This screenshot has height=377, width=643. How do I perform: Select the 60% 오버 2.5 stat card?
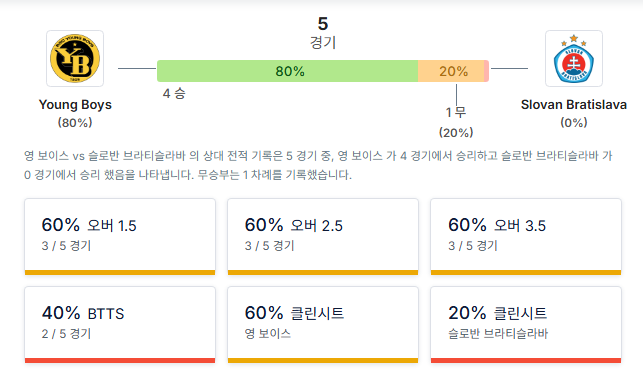click(x=323, y=237)
